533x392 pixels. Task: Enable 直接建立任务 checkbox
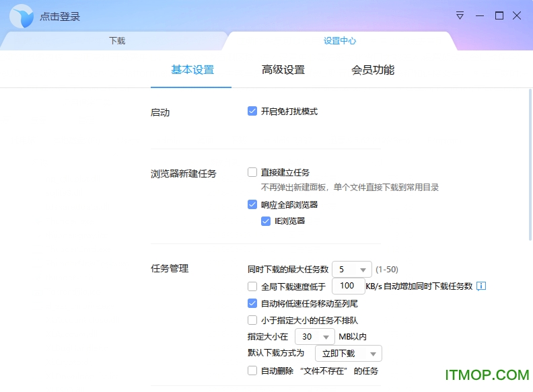[252, 172]
